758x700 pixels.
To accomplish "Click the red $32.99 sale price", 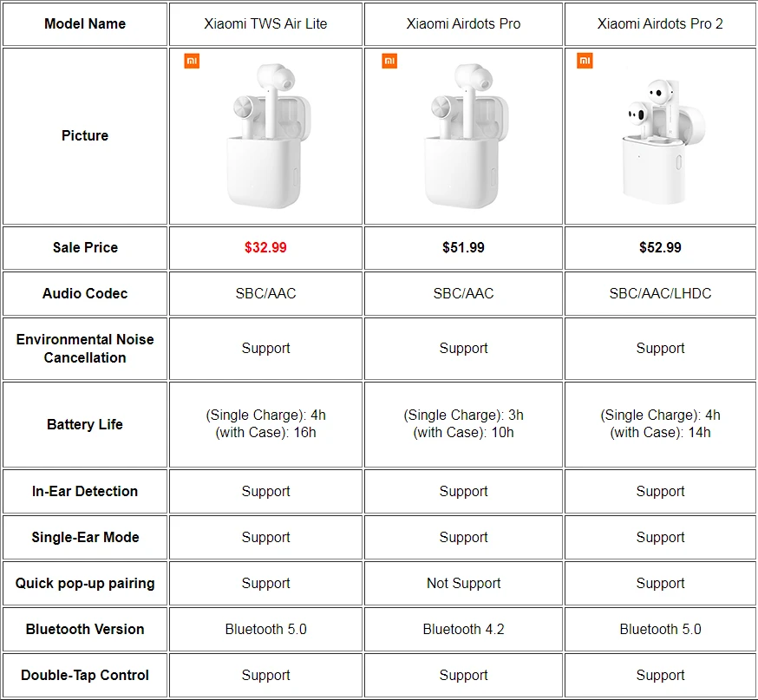I will coord(265,247).
